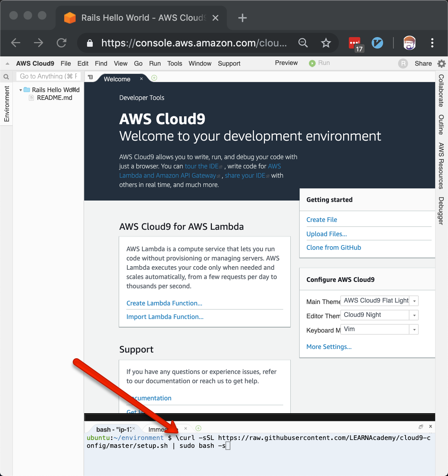Open the Run menu
This screenshot has height=476, width=448.
pos(155,64)
